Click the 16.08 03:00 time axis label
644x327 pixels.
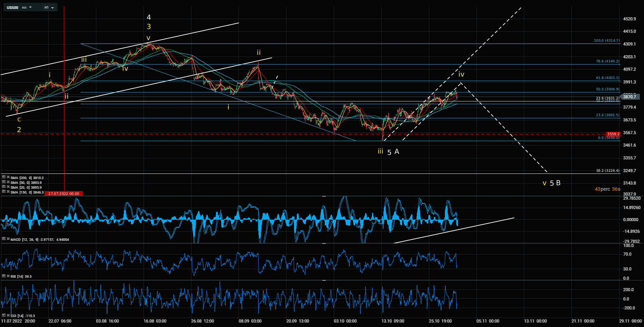tap(155, 321)
